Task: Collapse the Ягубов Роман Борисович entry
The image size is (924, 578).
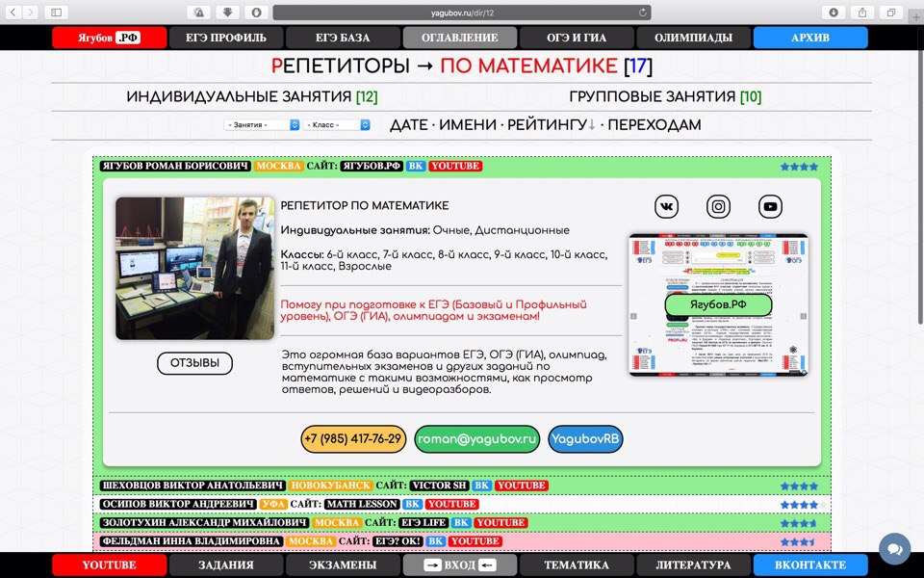Action: pos(175,167)
